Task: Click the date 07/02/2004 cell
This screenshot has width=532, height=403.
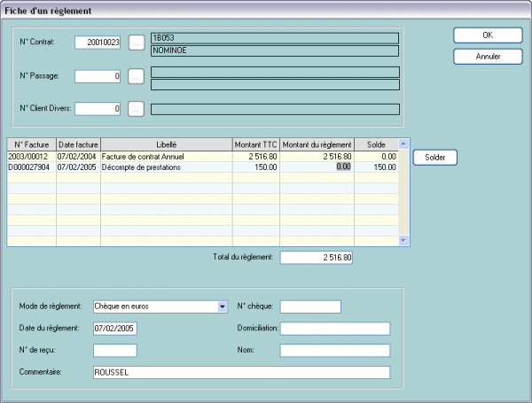Action: pyautogui.click(x=78, y=157)
